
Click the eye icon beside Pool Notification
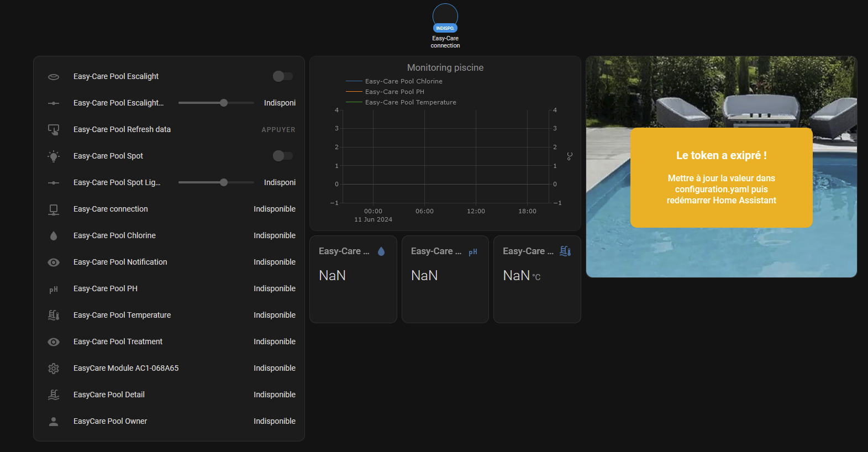(54, 262)
